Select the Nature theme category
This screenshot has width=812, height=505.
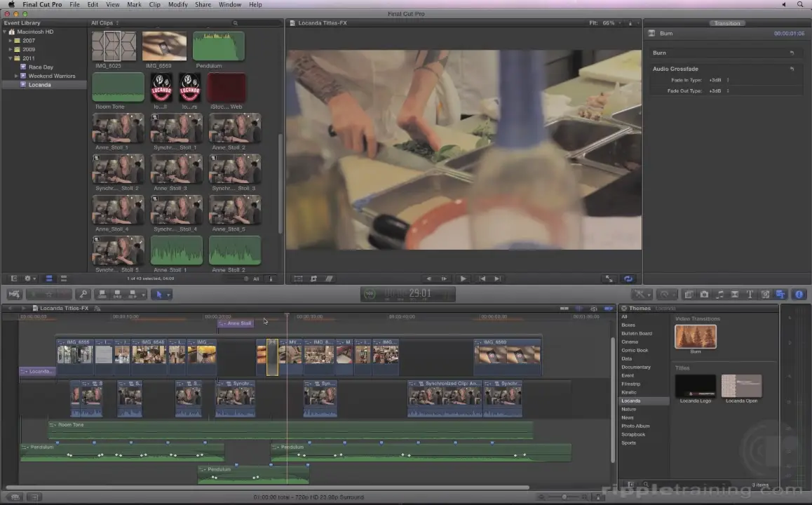(x=628, y=409)
